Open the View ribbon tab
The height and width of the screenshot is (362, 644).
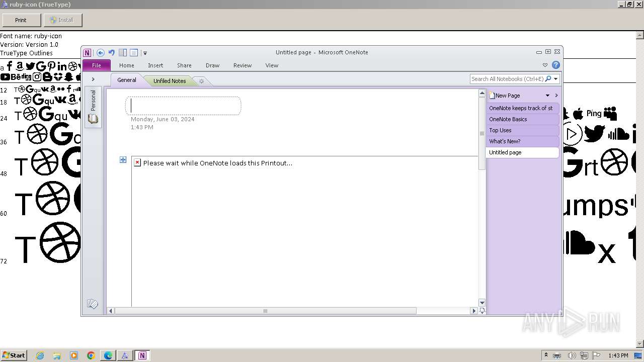pos(272,65)
